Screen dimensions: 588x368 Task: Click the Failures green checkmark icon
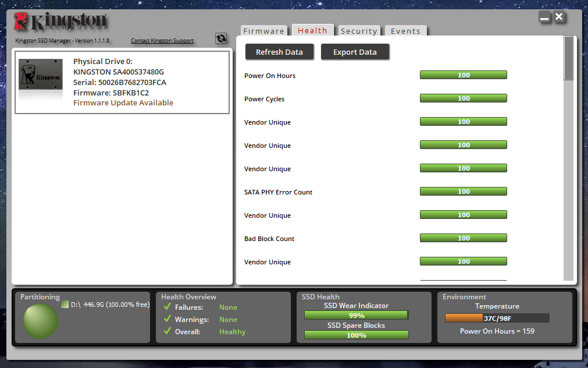click(x=168, y=307)
